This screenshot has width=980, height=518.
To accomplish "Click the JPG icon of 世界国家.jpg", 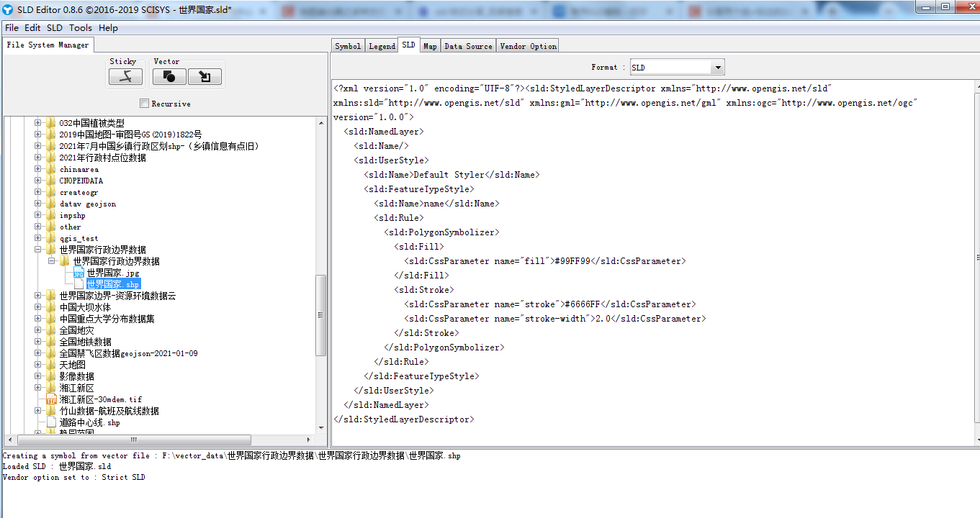I will pyautogui.click(x=78, y=273).
